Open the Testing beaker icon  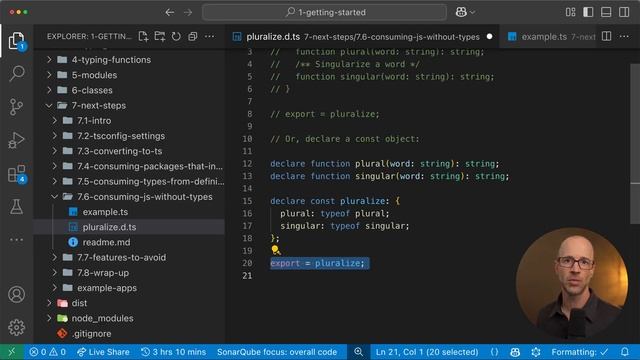[16, 207]
